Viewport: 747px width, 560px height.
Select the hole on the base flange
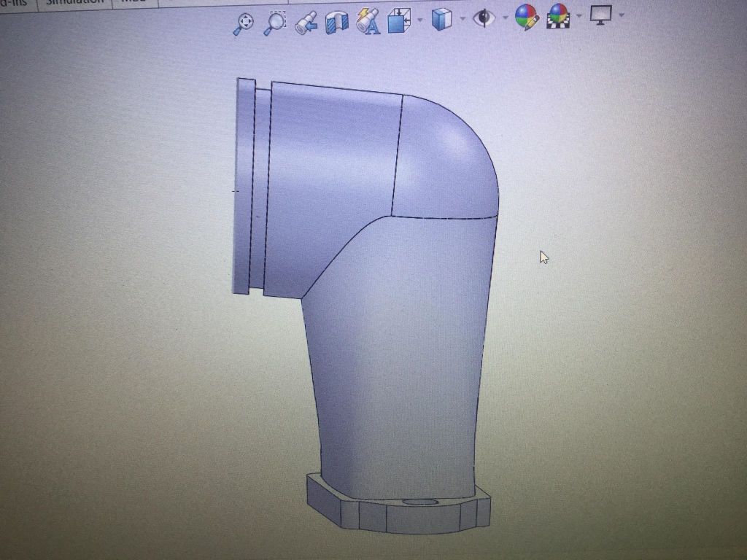point(417,503)
